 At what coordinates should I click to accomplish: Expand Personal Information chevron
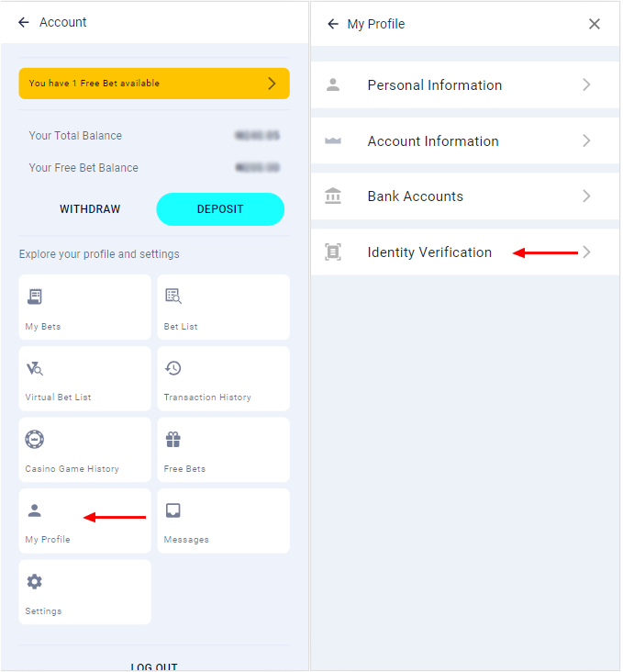pyautogui.click(x=586, y=85)
